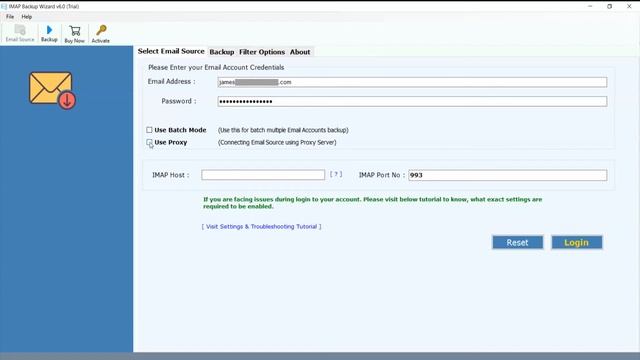This screenshot has height=360, width=640.
Task: Focus the Email Address input field
Action: (x=412, y=82)
